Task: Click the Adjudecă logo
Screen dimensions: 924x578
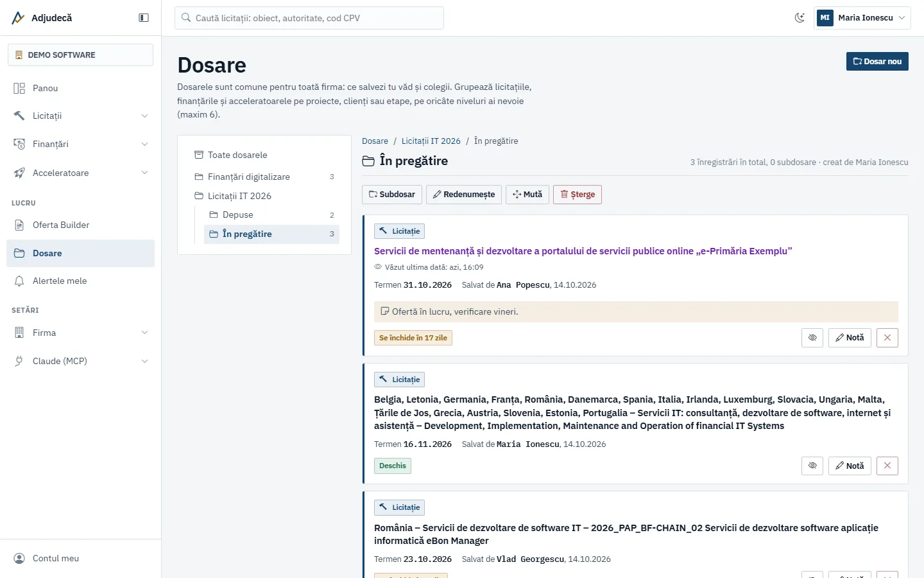Action: click(x=42, y=18)
